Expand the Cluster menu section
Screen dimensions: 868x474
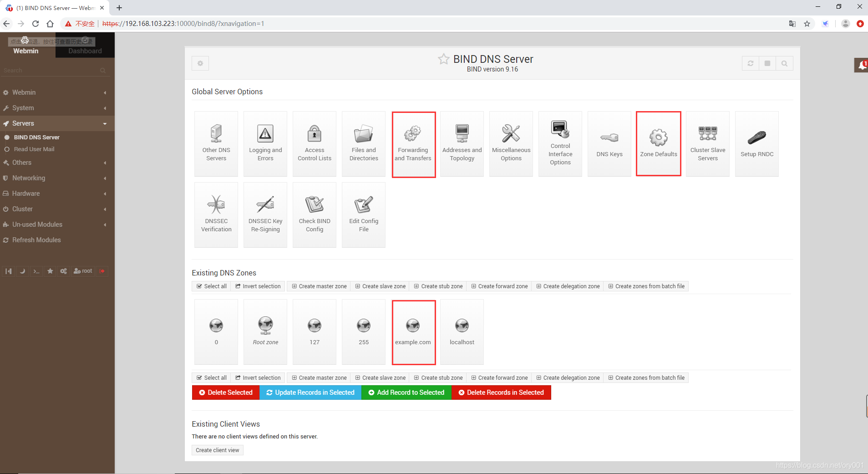click(57, 209)
